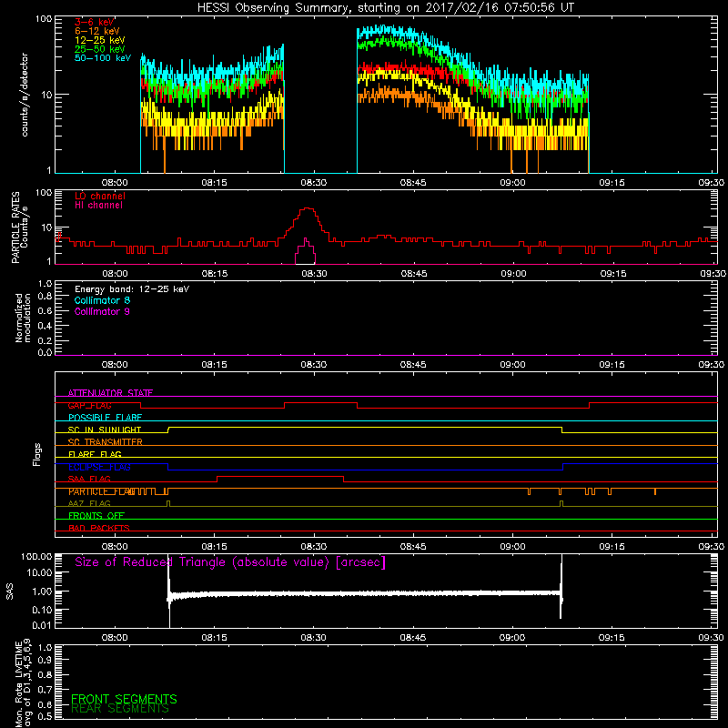Click the LO channel legend label
The height and width of the screenshot is (728, 728).
(x=100, y=197)
